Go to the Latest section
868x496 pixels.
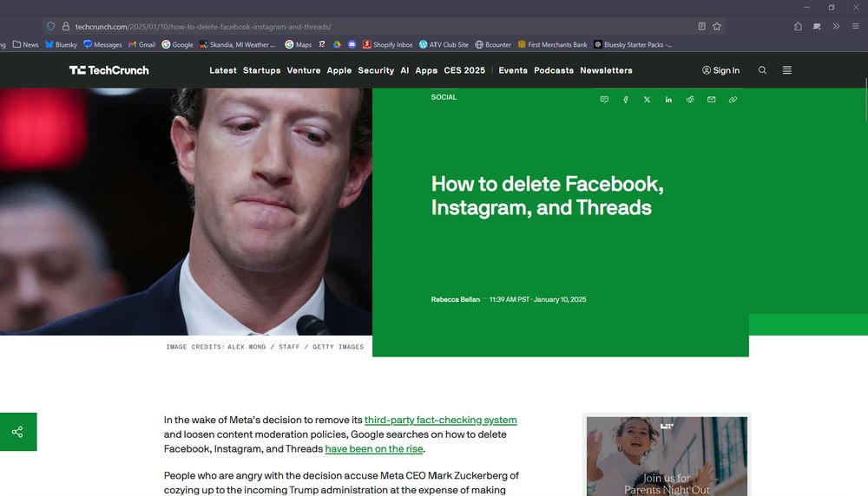pyautogui.click(x=223, y=70)
